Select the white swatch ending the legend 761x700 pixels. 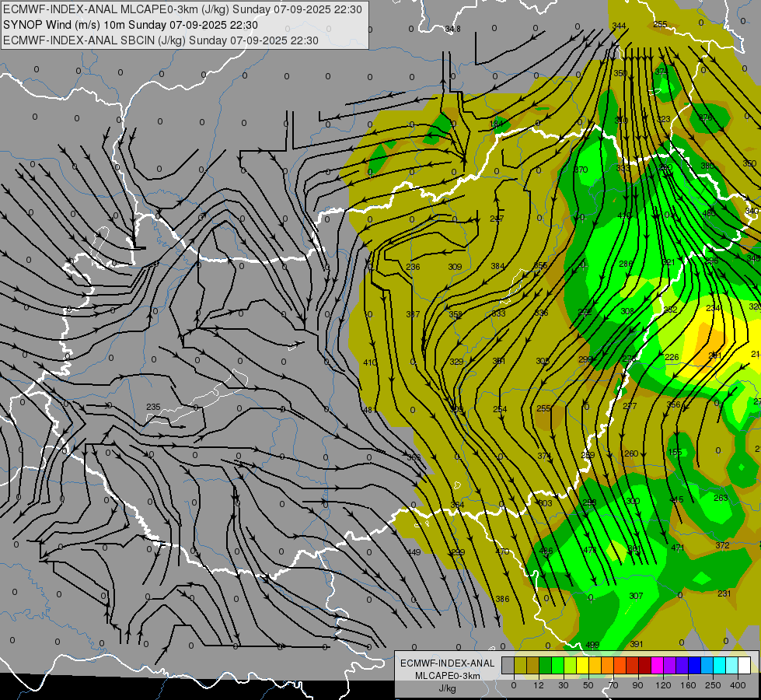744,665
